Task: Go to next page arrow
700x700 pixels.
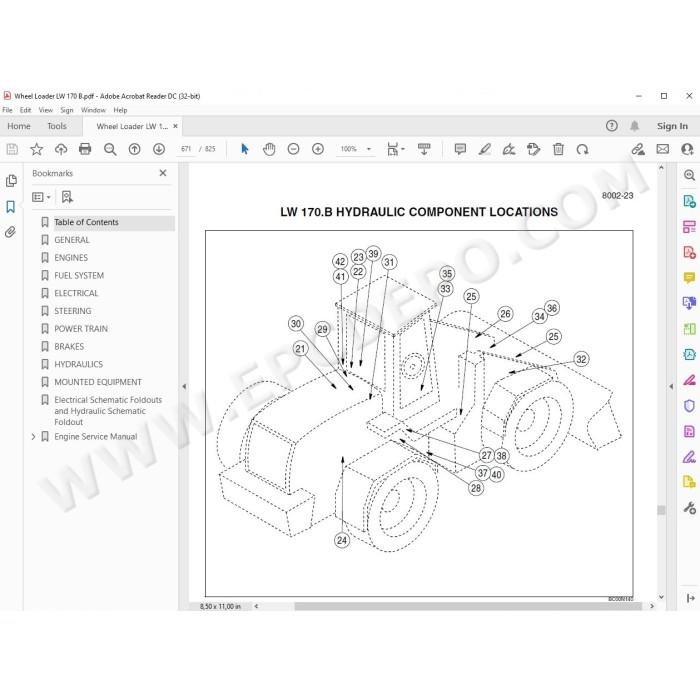Action: (x=159, y=149)
